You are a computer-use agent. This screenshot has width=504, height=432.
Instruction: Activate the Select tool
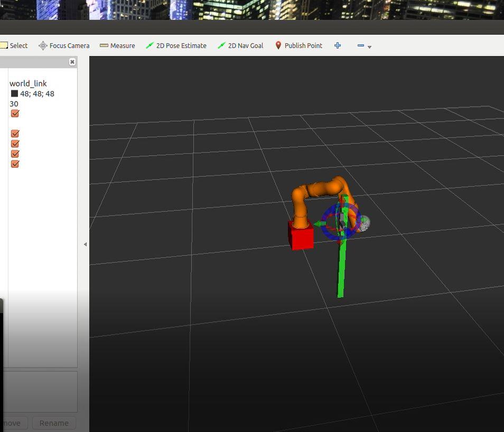(14, 45)
